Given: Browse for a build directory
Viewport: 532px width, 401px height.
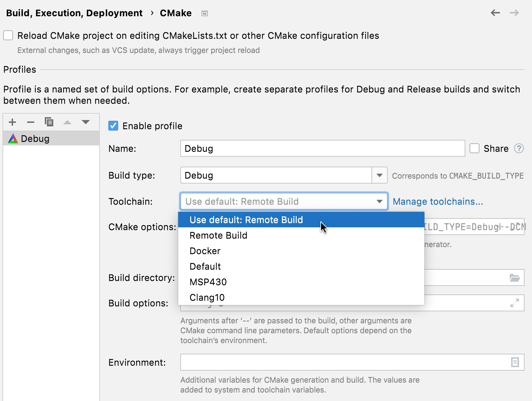Looking at the screenshot, I should 515,278.
